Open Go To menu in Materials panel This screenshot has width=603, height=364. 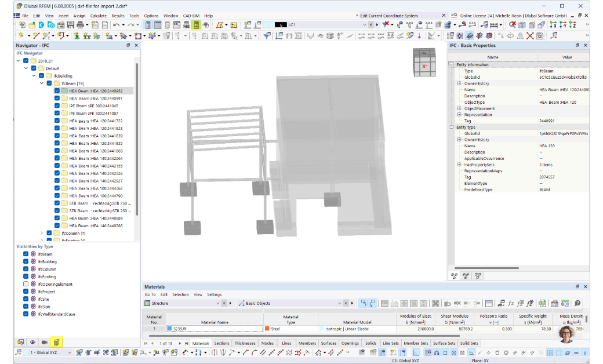pos(150,294)
